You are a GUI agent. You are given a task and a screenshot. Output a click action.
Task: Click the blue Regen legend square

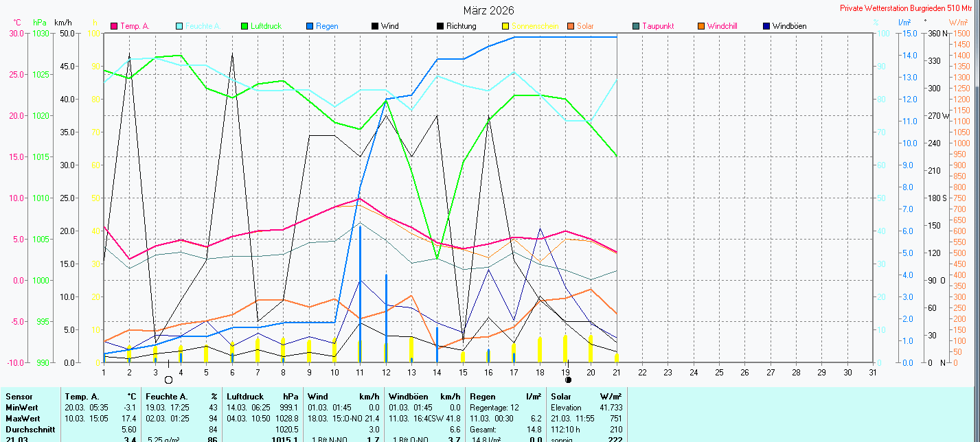(x=310, y=26)
